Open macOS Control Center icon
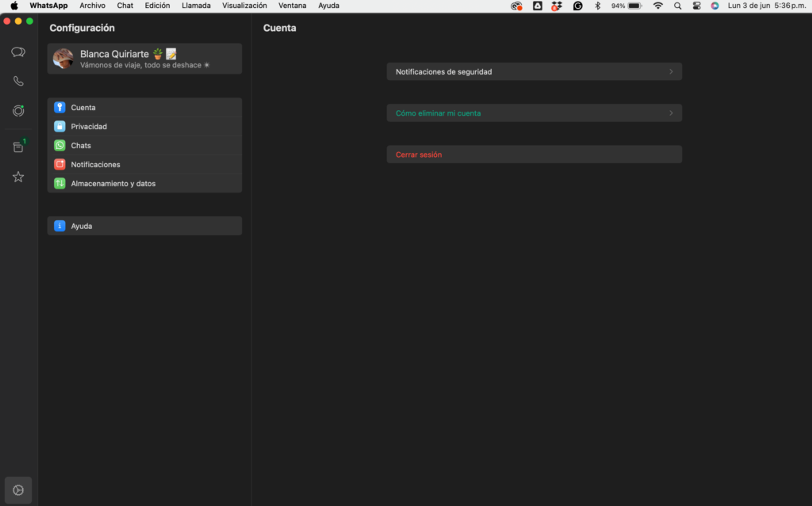Screen dimensions: 812x506 pos(697,6)
